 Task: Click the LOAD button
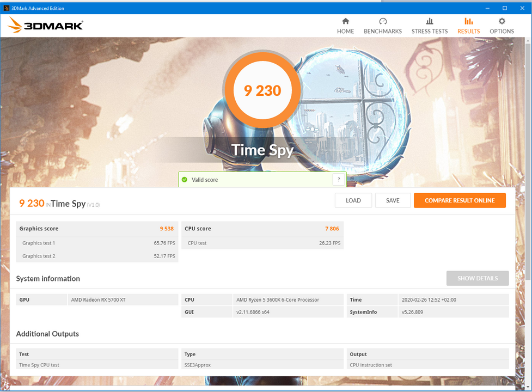(x=353, y=200)
